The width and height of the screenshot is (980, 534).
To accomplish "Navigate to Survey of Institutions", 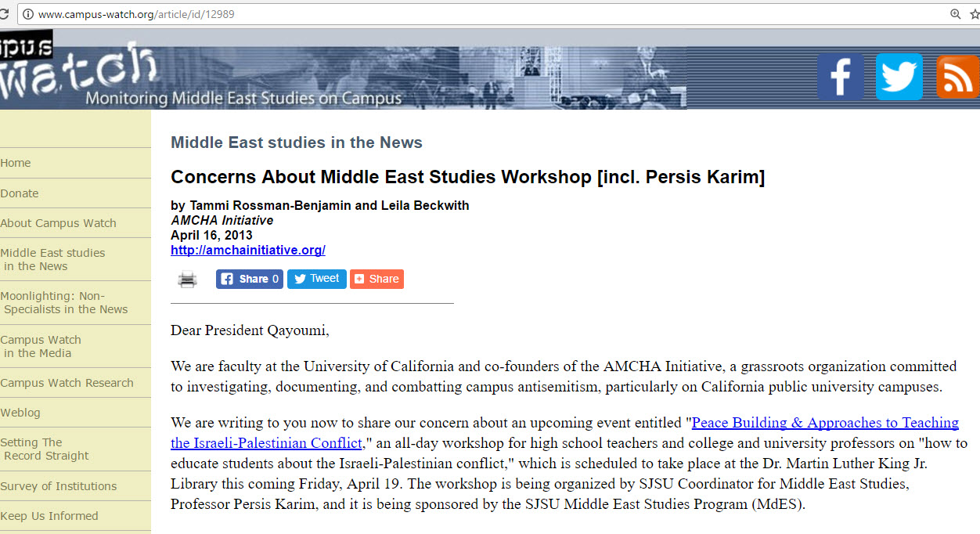I will coord(59,486).
